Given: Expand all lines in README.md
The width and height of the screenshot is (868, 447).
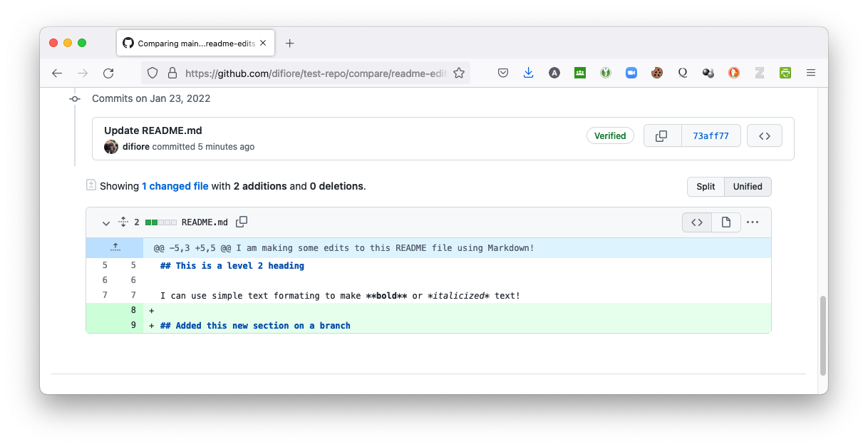Looking at the screenshot, I should point(123,222).
